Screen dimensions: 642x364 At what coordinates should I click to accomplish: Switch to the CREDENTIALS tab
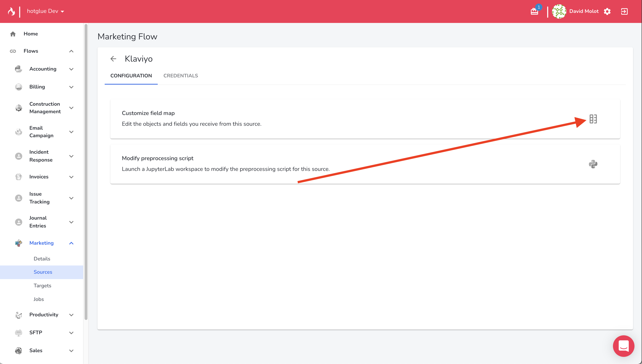coord(180,76)
